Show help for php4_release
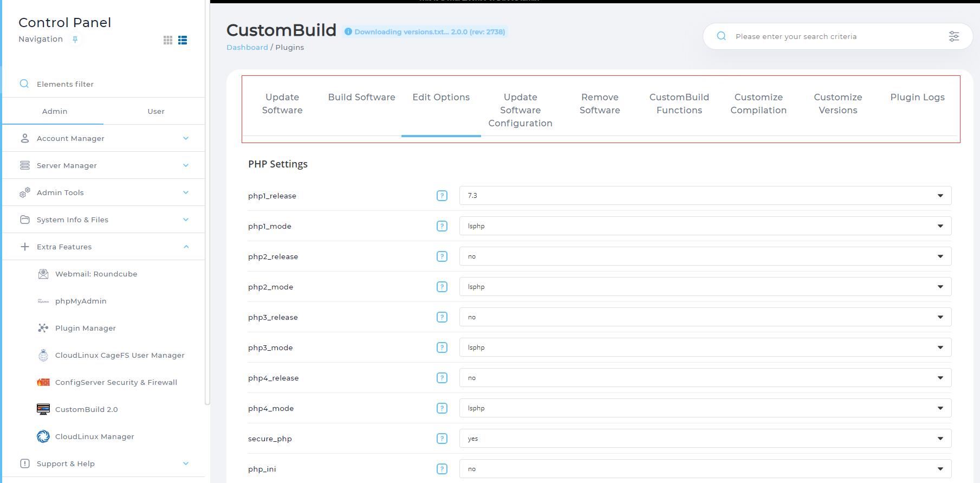This screenshot has height=483, width=980. (442, 378)
